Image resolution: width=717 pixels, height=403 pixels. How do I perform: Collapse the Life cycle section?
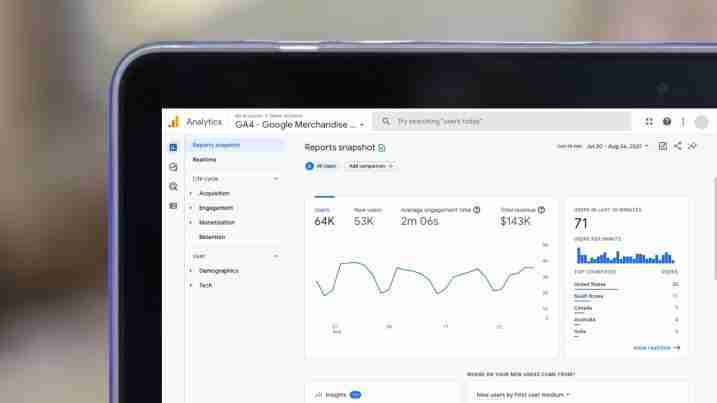276,179
